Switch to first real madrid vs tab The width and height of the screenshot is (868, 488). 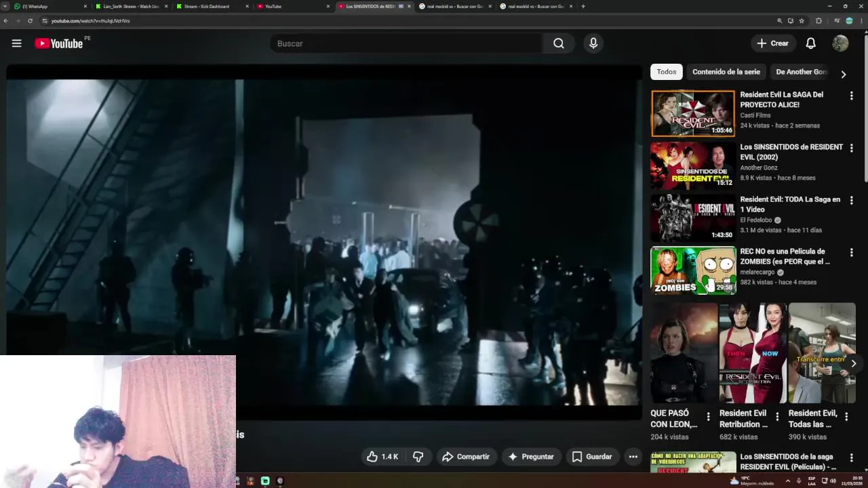(455, 6)
